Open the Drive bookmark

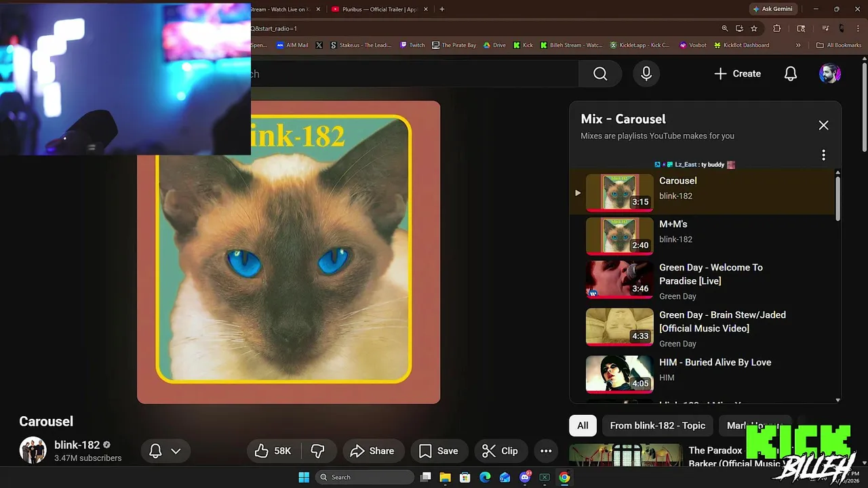tap(494, 45)
